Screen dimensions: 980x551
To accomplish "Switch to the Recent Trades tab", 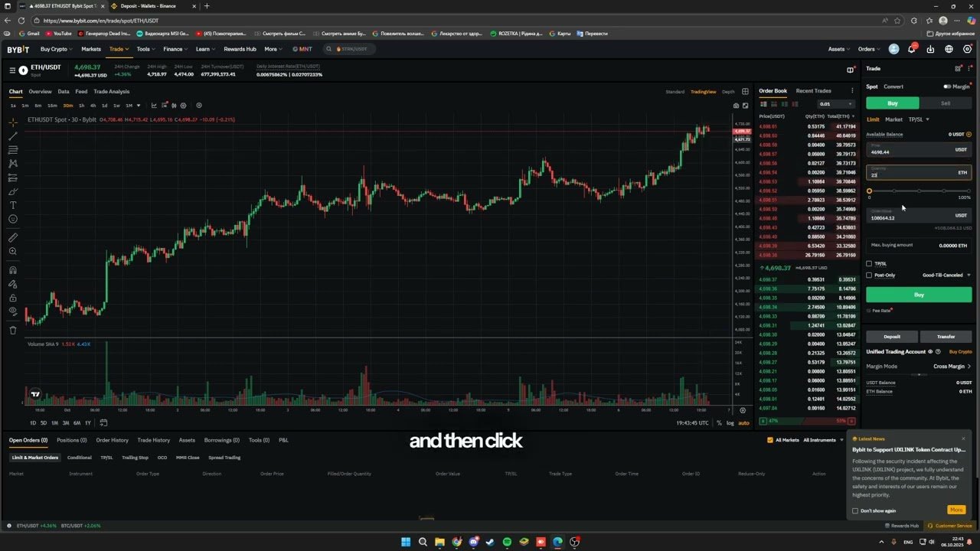I will pos(813,90).
